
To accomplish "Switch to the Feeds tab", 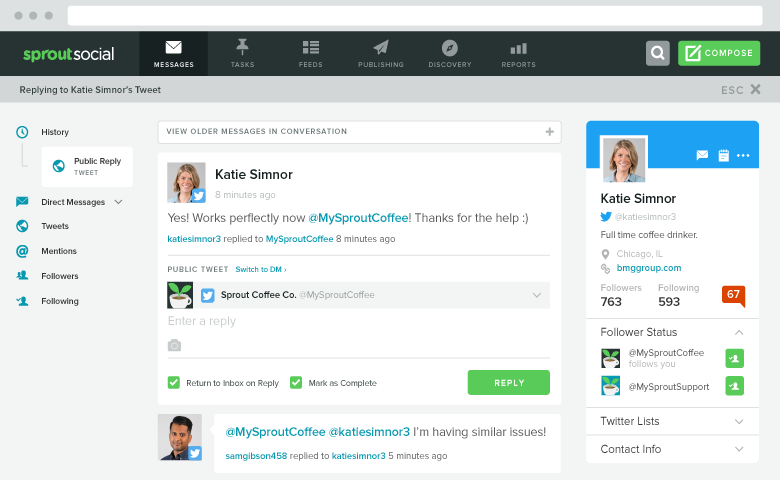I will point(311,54).
